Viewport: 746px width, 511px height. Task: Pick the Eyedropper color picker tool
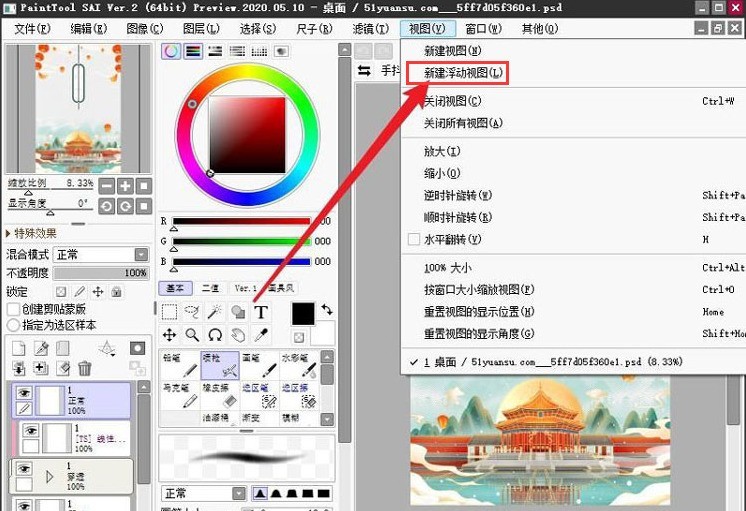[x=261, y=335]
